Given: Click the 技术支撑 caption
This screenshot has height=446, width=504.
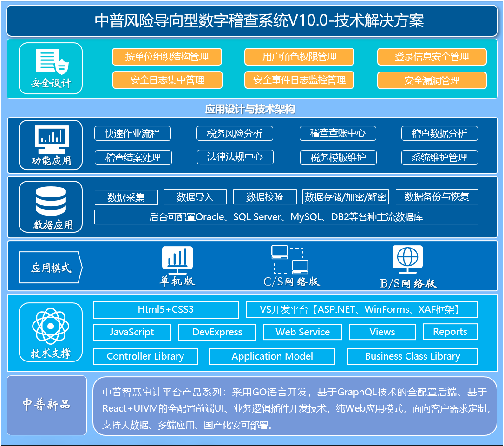Looking at the screenshot, I should [x=51, y=353].
